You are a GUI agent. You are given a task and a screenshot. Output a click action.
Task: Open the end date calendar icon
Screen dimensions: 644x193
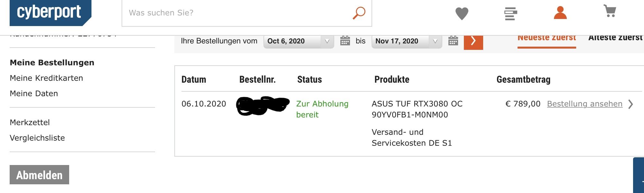[453, 41]
